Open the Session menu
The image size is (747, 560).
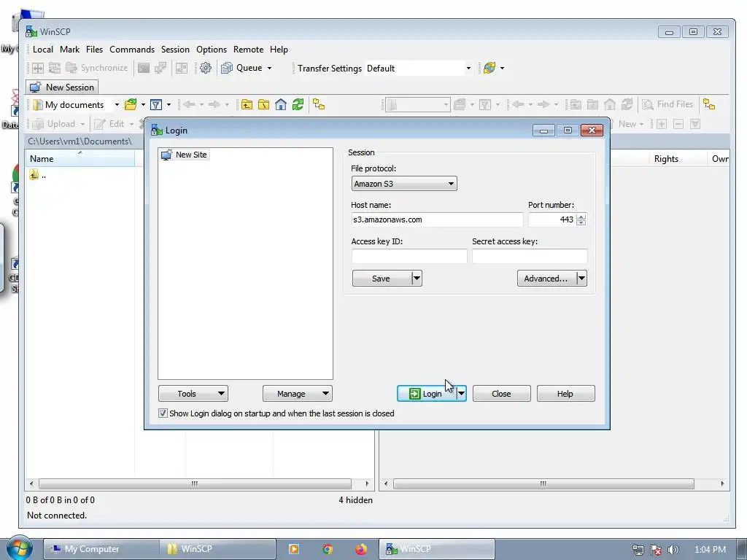point(175,50)
